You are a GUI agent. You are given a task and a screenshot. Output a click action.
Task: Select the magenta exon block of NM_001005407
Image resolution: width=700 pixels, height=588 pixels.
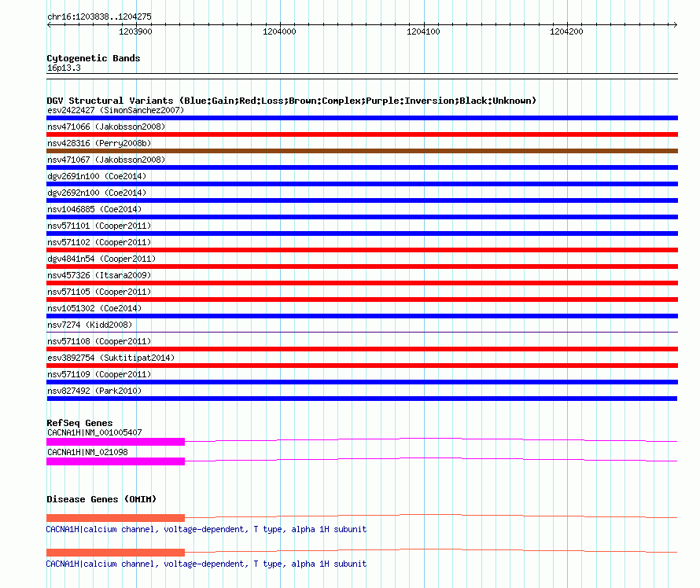(x=116, y=442)
